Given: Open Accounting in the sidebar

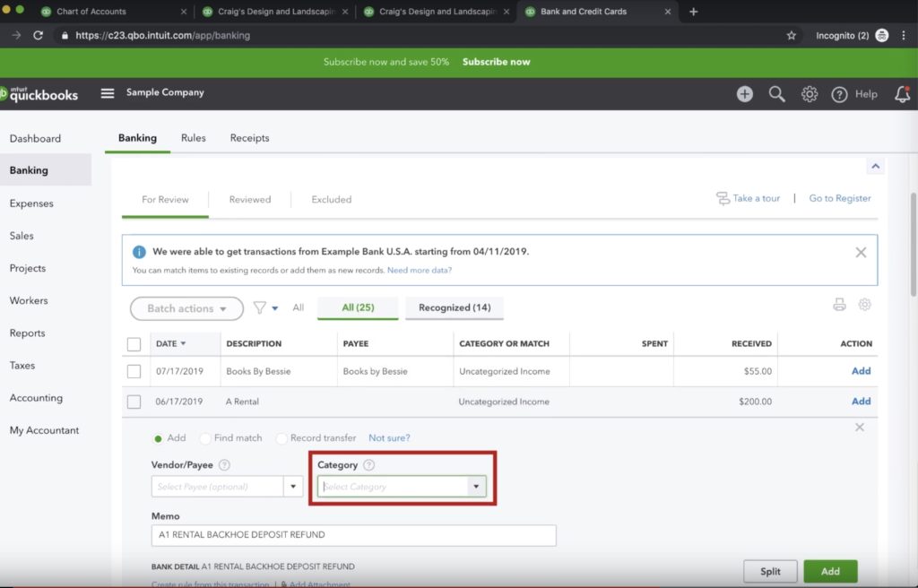Looking at the screenshot, I should [x=36, y=398].
